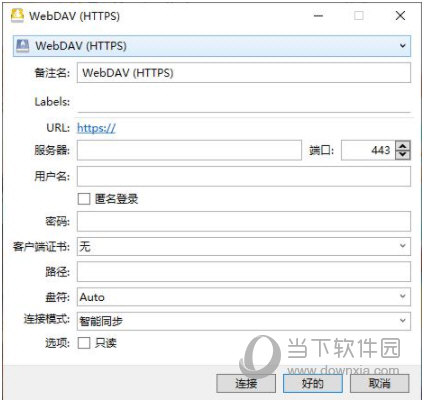The height and width of the screenshot is (400, 424).
Task: Click the 取消 cancel button
Action: tap(379, 383)
